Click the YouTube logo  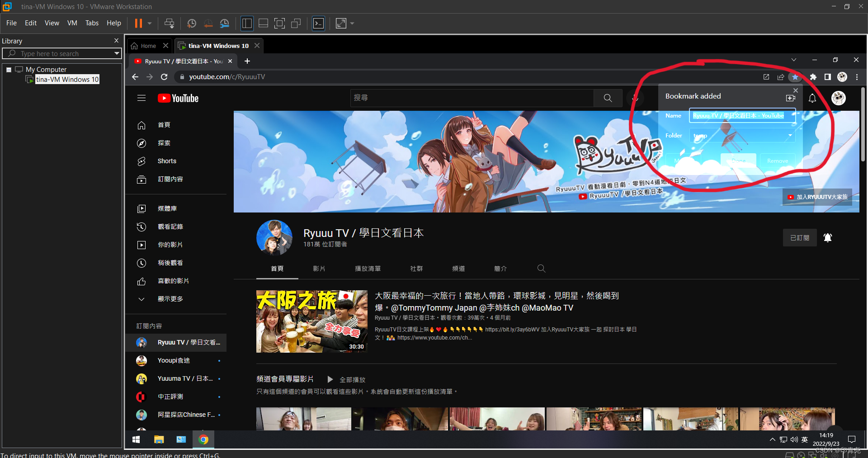click(x=178, y=98)
